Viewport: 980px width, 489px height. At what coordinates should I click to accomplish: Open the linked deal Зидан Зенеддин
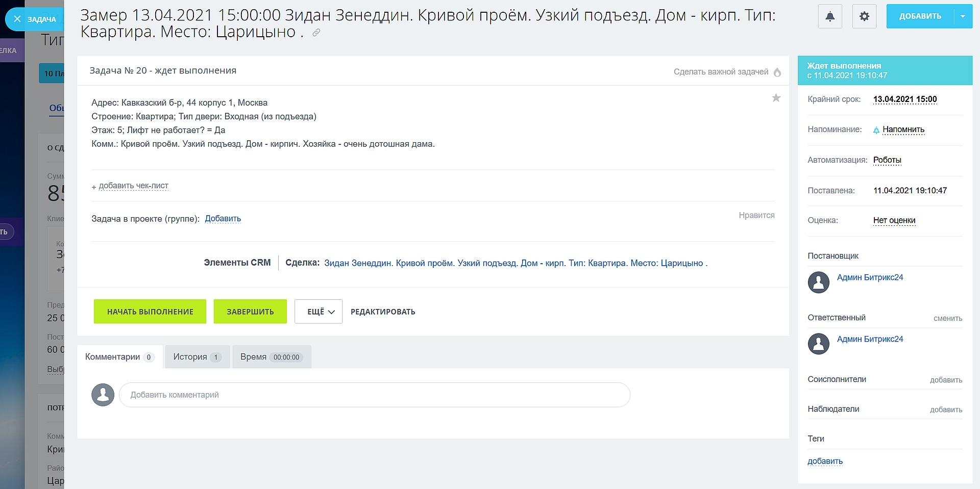[x=516, y=263]
